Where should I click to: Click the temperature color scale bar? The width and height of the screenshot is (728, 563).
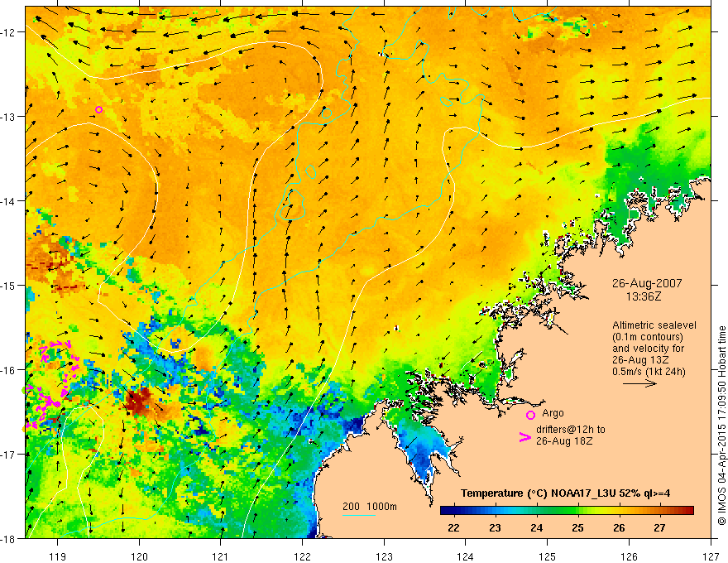(567, 511)
